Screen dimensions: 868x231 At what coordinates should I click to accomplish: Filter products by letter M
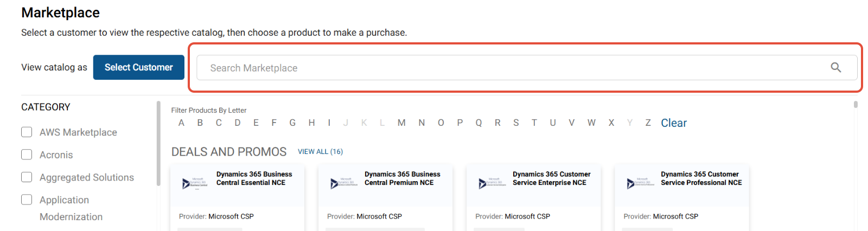[x=401, y=123]
